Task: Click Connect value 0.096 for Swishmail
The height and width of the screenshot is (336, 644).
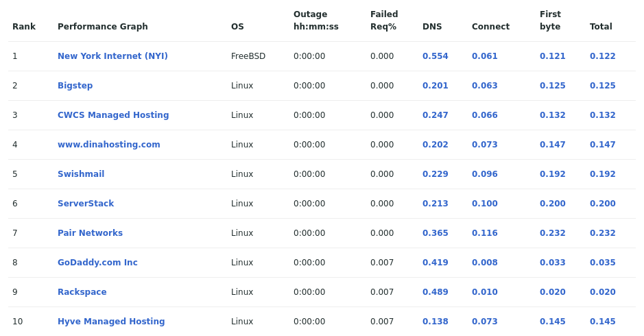Action: tap(485, 174)
